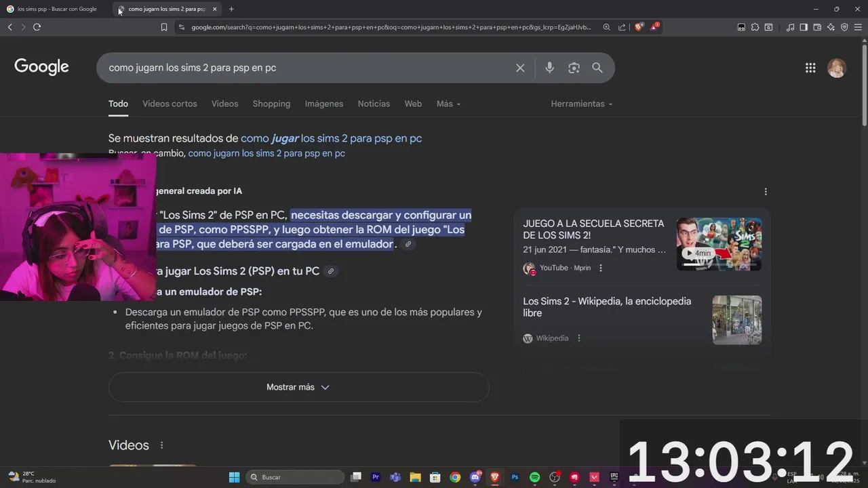Reload the current page
The height and width of the screenshot is (488, 868).
click(37, 27)
